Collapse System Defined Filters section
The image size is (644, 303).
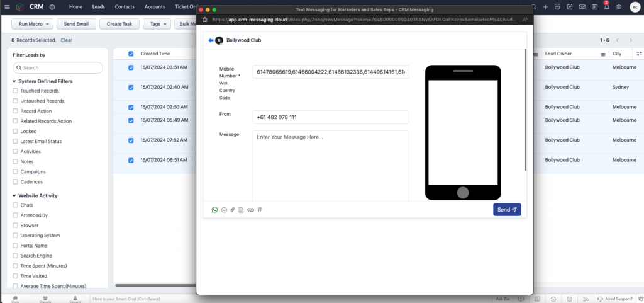pos(14,81)
